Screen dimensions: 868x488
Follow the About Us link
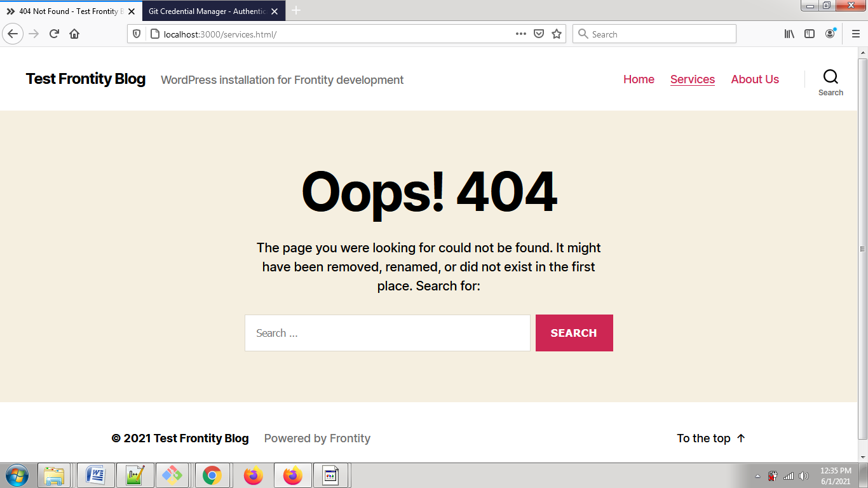755,79
